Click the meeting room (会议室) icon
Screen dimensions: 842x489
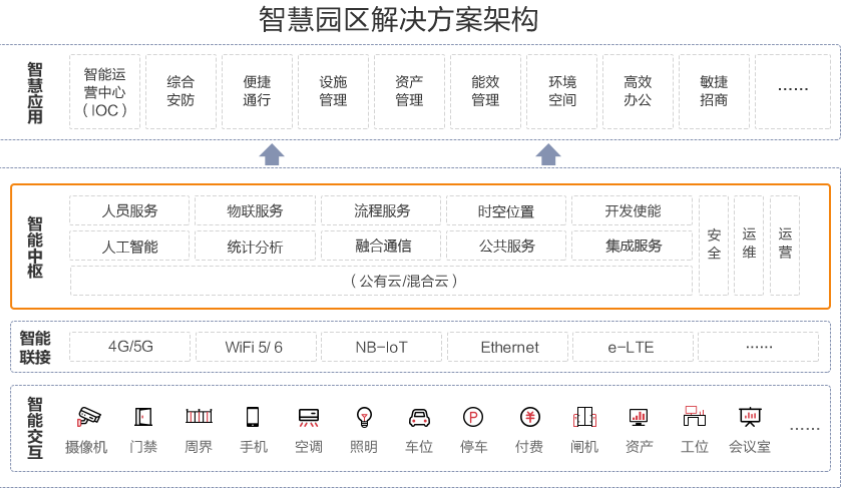749,416
